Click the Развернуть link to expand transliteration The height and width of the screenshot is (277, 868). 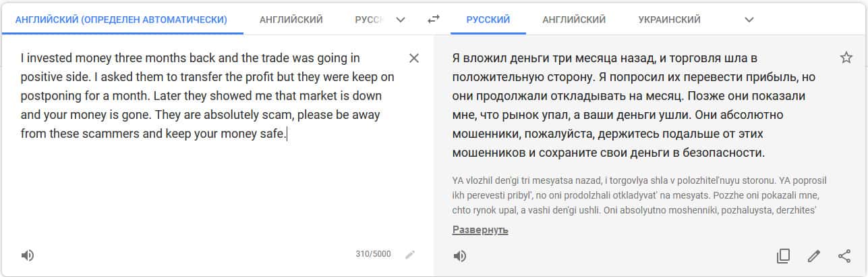click(x=480, y=230)
